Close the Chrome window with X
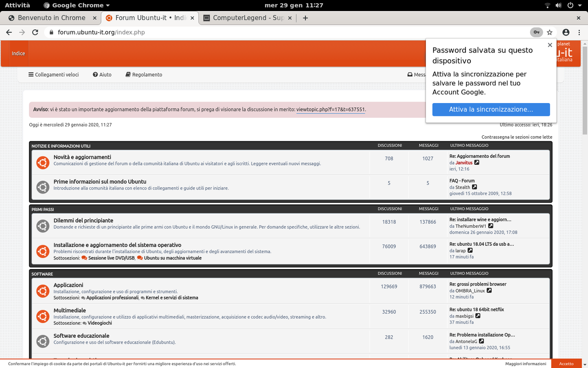The image size is (588, 368). coord(578,18)
